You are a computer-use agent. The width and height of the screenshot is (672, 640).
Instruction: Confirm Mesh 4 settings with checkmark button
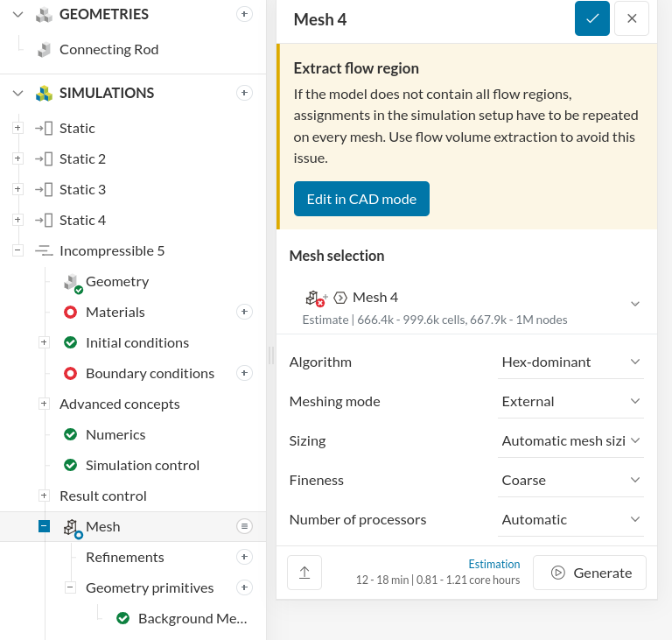pos(592,18)
